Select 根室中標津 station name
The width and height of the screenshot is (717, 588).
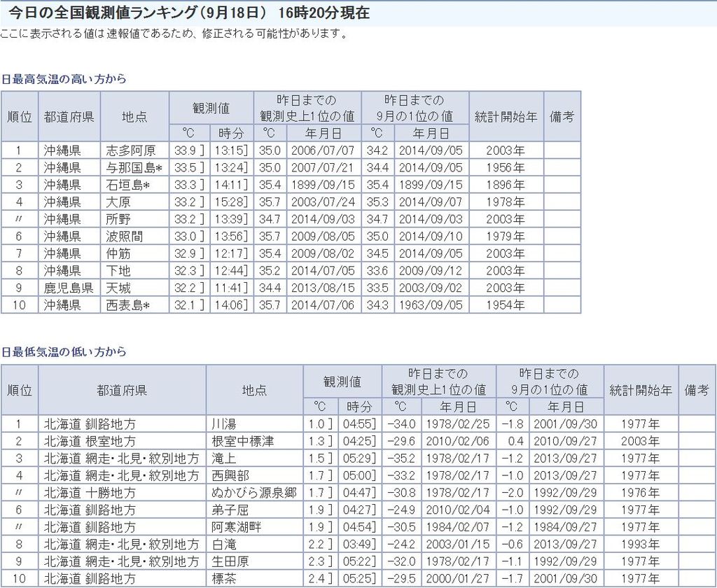coord(243,442)
